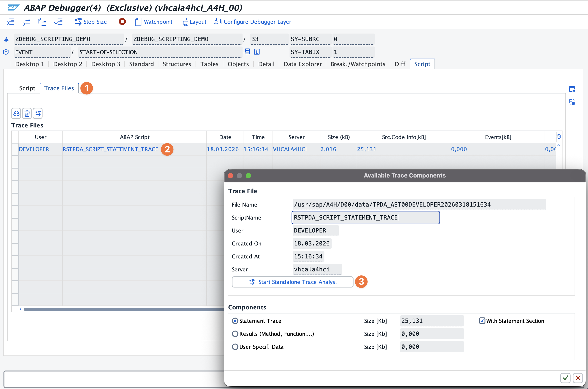Switch to inner Script sub-tab
The width and height of the screenshot is (588, 389).
click(27, 88)
